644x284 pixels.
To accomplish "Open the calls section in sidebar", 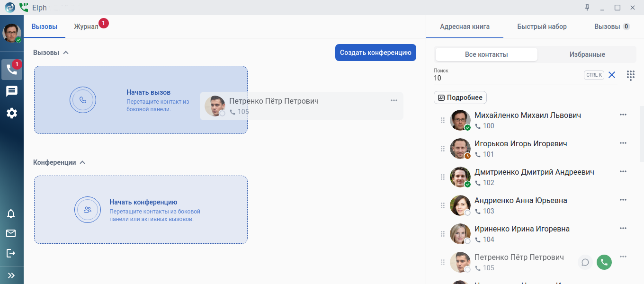I will click(12, 70).
